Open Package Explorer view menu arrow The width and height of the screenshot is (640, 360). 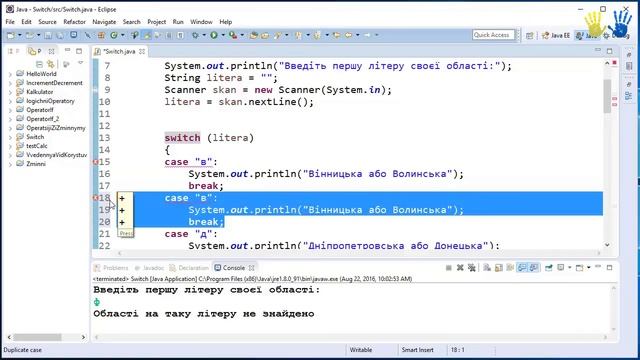coord(80,63)
